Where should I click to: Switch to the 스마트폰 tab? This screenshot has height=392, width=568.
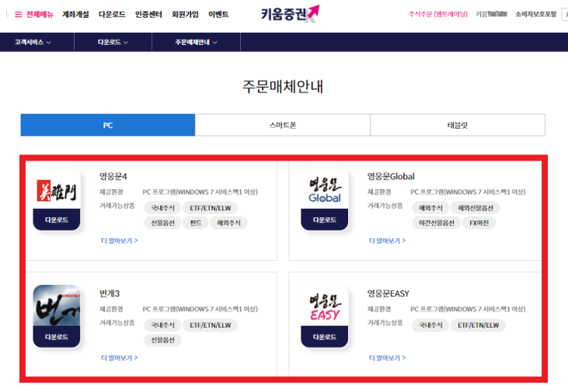[283, 125]
